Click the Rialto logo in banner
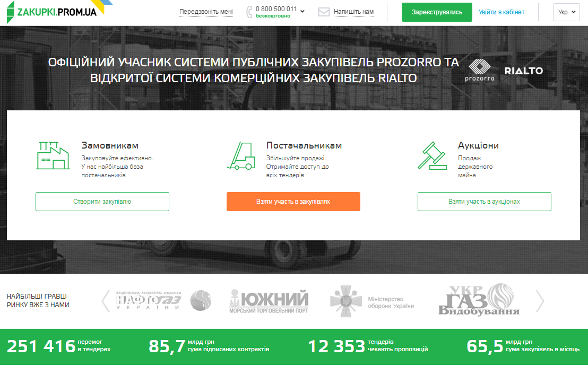Image resolution: width=588 pixels, height=374 pixels. 523,71
